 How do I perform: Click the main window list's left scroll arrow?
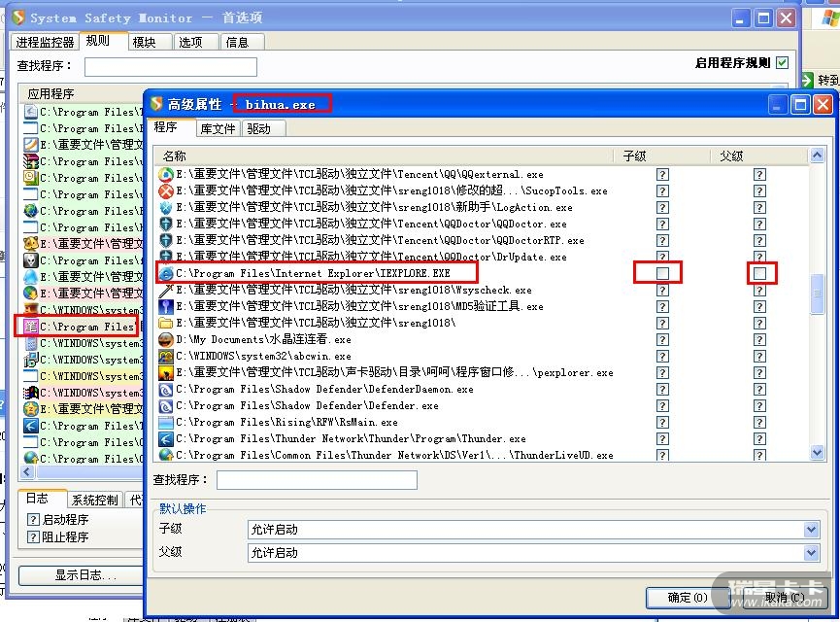click(28, 472)
